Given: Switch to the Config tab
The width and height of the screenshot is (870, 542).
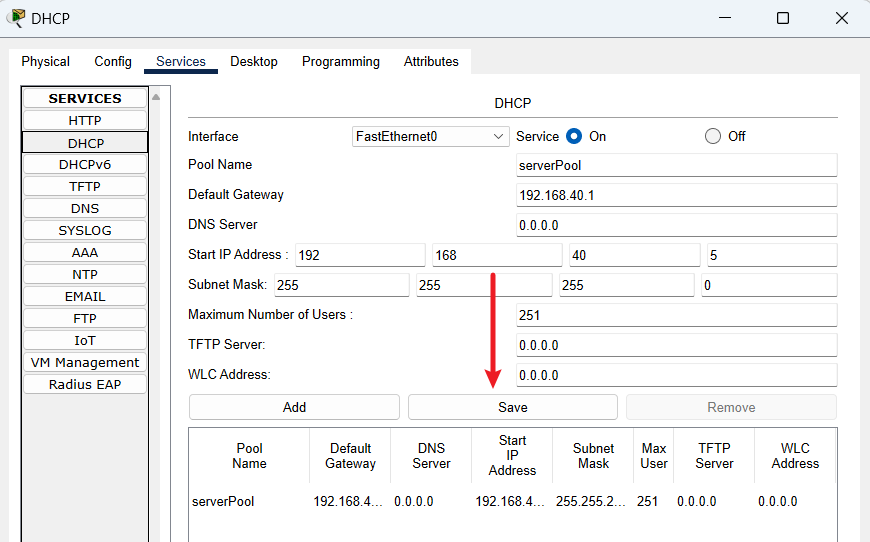Looking at the screenshot, I should pos(113,62).
